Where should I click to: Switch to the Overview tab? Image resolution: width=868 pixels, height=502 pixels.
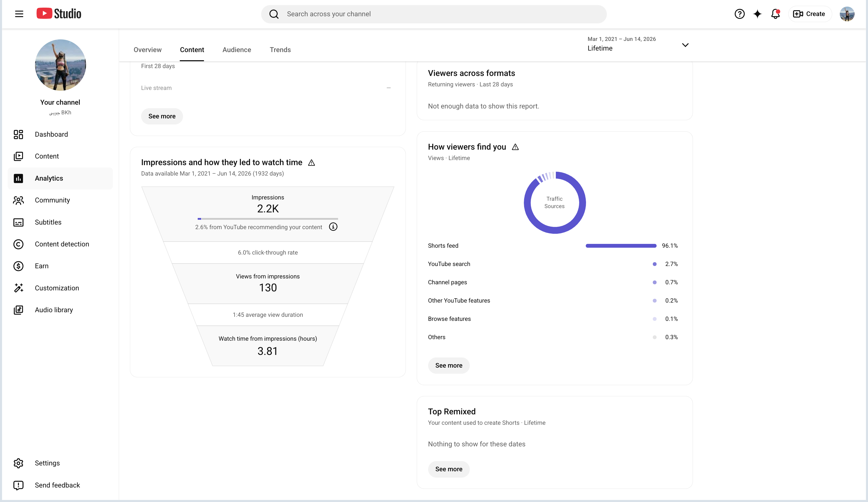tap(147, 50)
